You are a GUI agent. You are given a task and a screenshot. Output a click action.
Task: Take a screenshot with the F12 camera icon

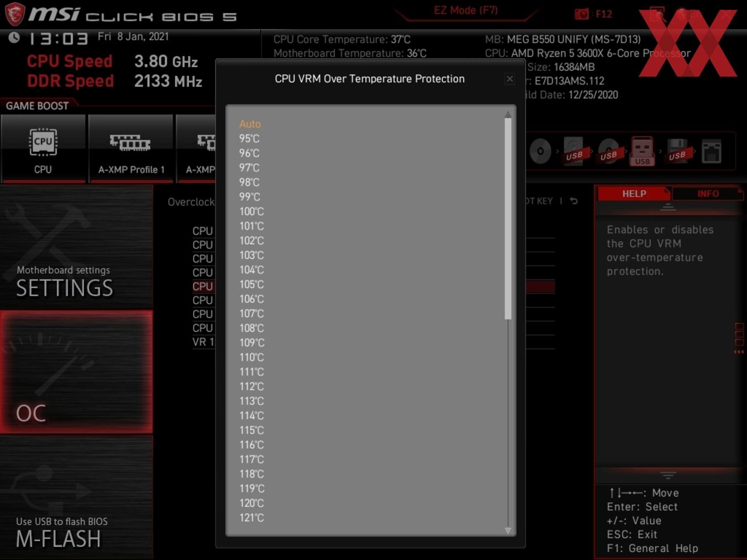click(582, 14)
